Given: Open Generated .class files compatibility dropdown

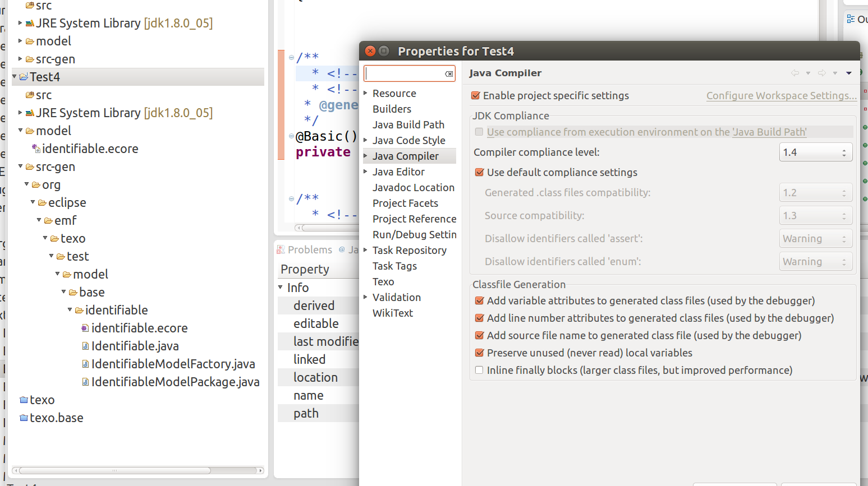Looking at the screenshot, I should pyautogui.click(x=816, y=192).
